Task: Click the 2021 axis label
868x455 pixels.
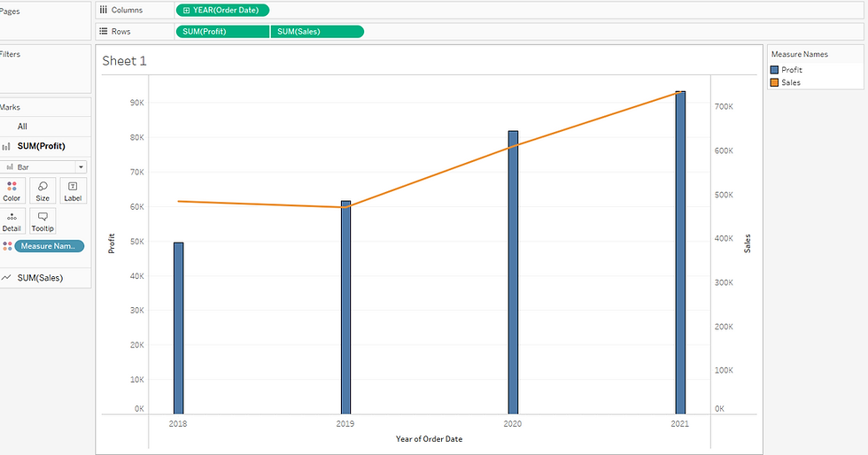Action: pyautogui.click(x=680, y=423)
